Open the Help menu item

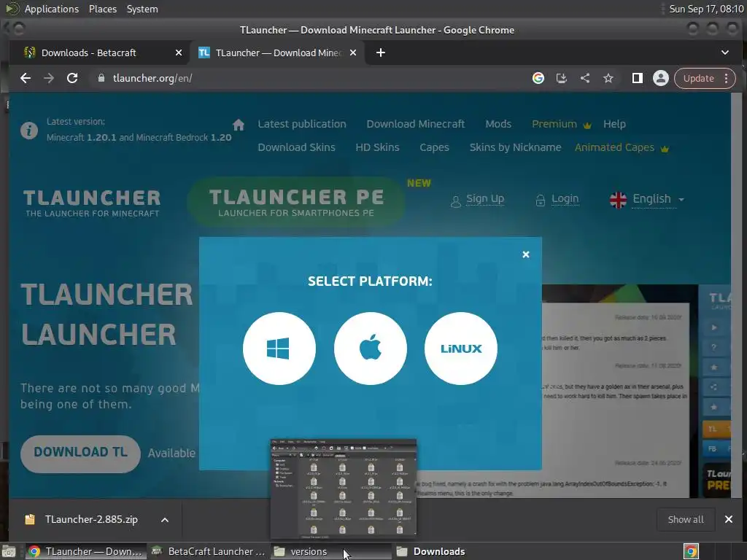point(614,124)
